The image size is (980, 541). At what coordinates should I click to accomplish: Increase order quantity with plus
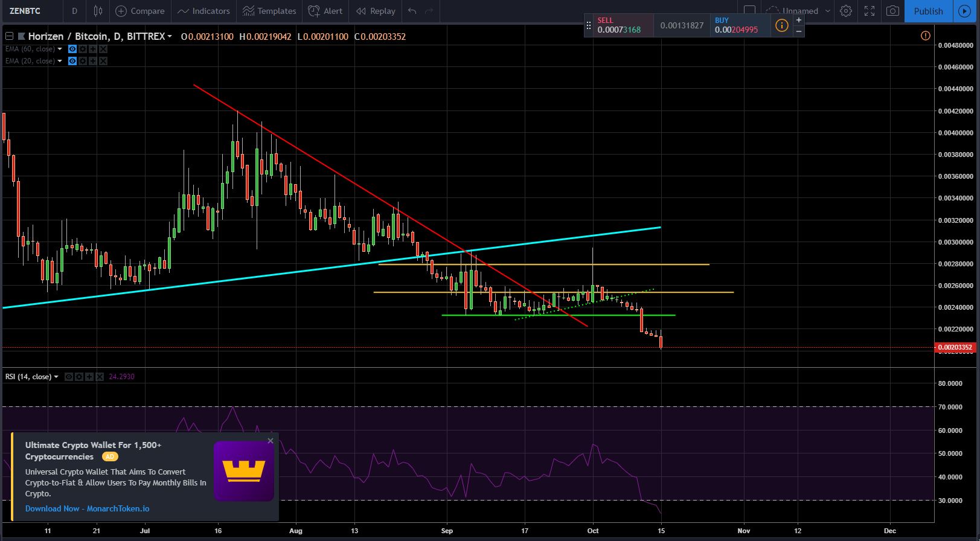(x=799, y=20)
